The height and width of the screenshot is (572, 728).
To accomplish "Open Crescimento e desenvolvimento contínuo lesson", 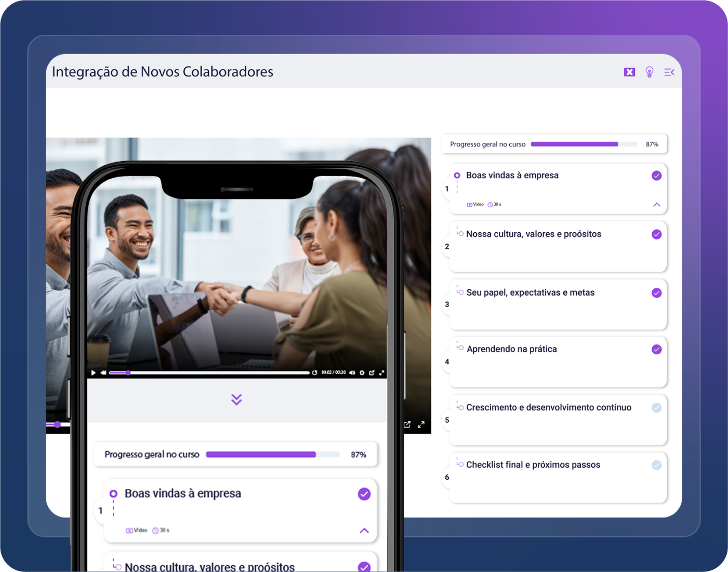I will click(549, 407).
